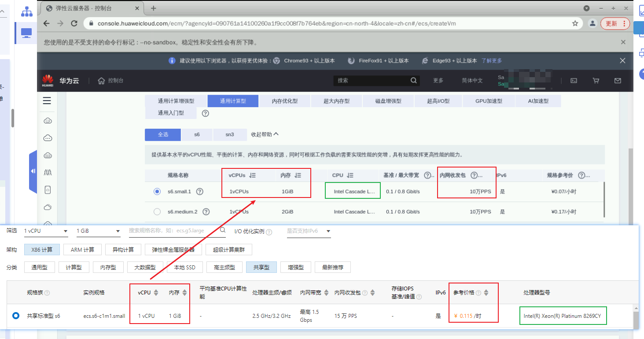
Task: Switch to the 内存优化型 tab
Action: pyautogui.click(x=284, y=101)
